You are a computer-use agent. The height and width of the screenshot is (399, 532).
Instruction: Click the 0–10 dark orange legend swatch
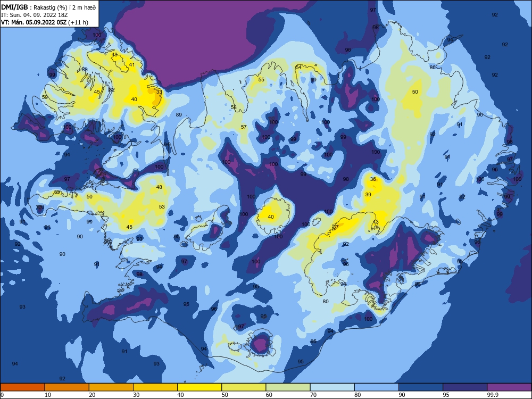tap(22, 387)
